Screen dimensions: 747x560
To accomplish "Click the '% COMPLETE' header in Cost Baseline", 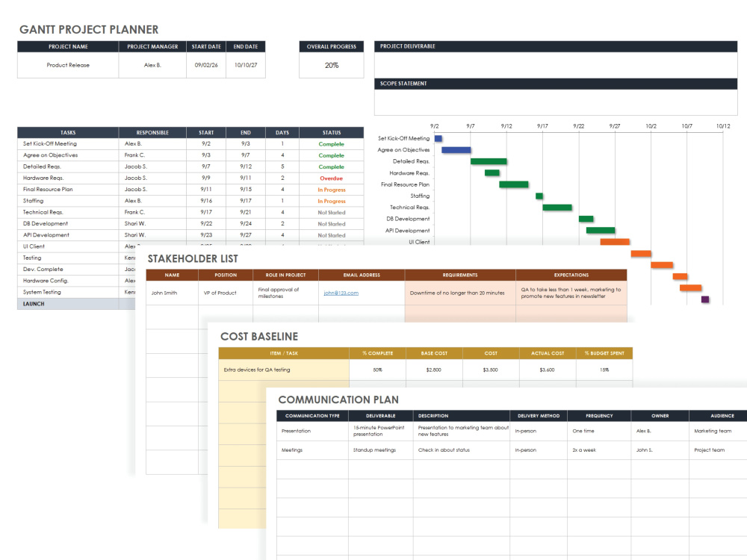I will pos(377,353).
